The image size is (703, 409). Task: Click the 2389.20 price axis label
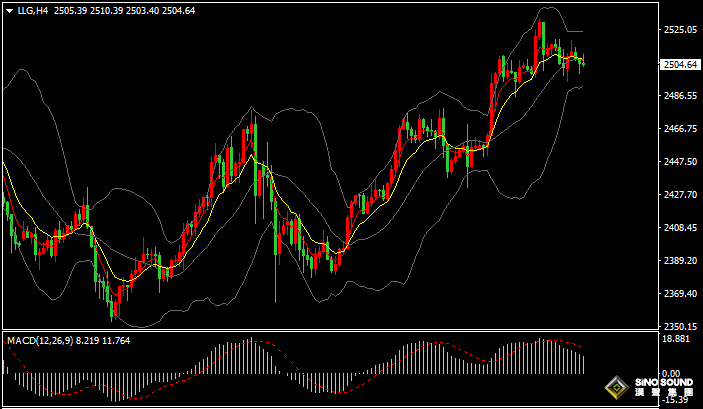pos(681,261)
